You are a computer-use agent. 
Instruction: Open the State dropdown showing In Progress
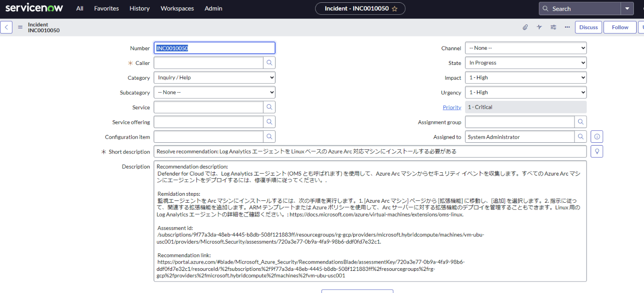(526, 63)
